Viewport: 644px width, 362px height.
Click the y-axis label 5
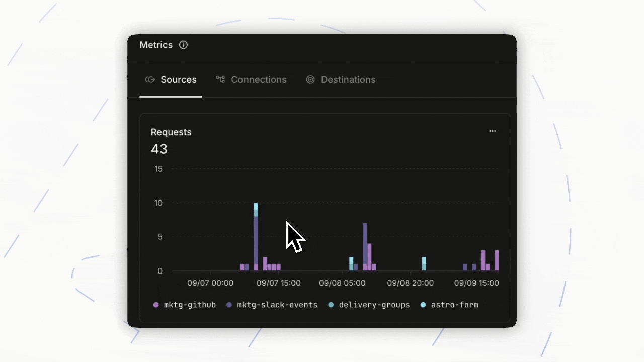pos(160,237)
